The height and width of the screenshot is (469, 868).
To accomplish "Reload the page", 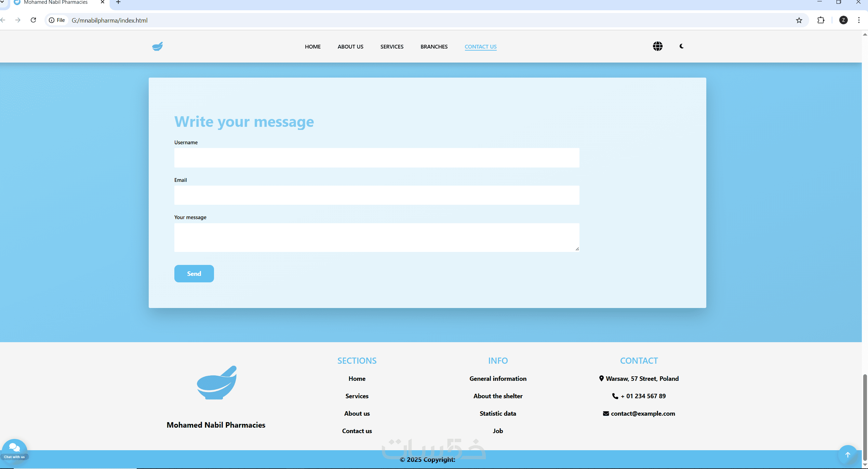I will click(33, 20).
